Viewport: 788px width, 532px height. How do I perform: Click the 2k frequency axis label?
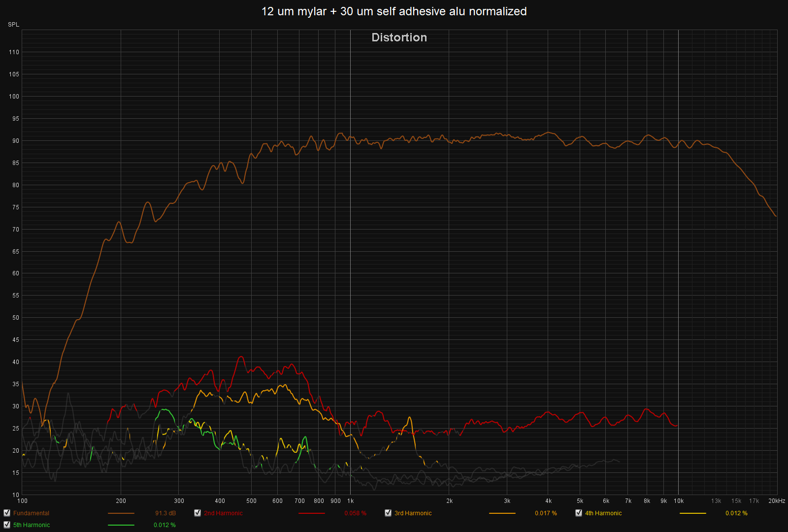click(x=449, y=501)
